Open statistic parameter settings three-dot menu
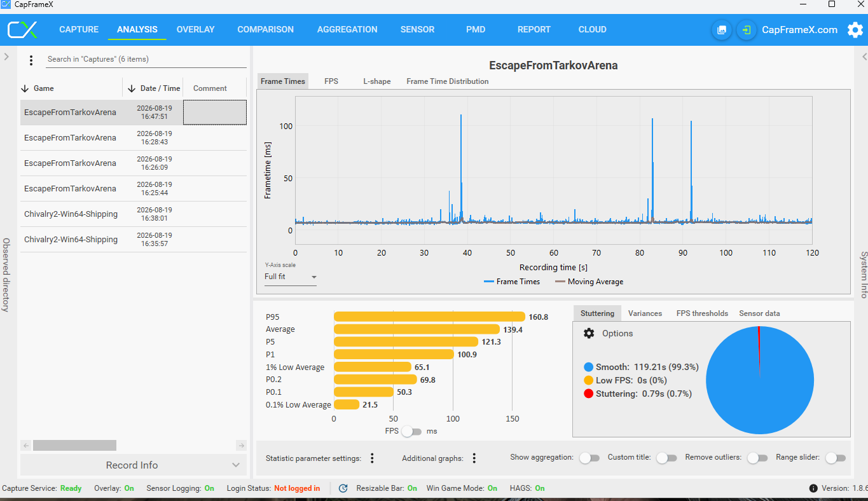Viewport: 868px width, 501px height. click(373, 458)
